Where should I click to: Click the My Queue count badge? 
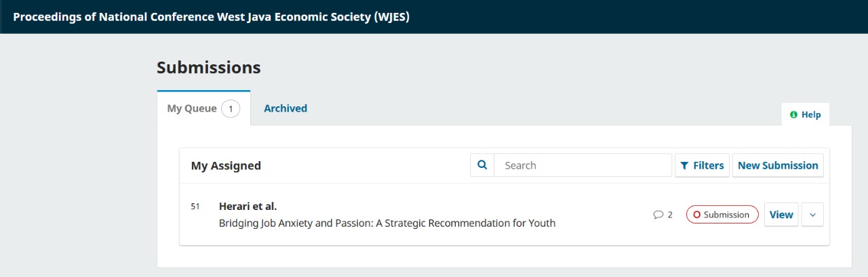(231, 108)
